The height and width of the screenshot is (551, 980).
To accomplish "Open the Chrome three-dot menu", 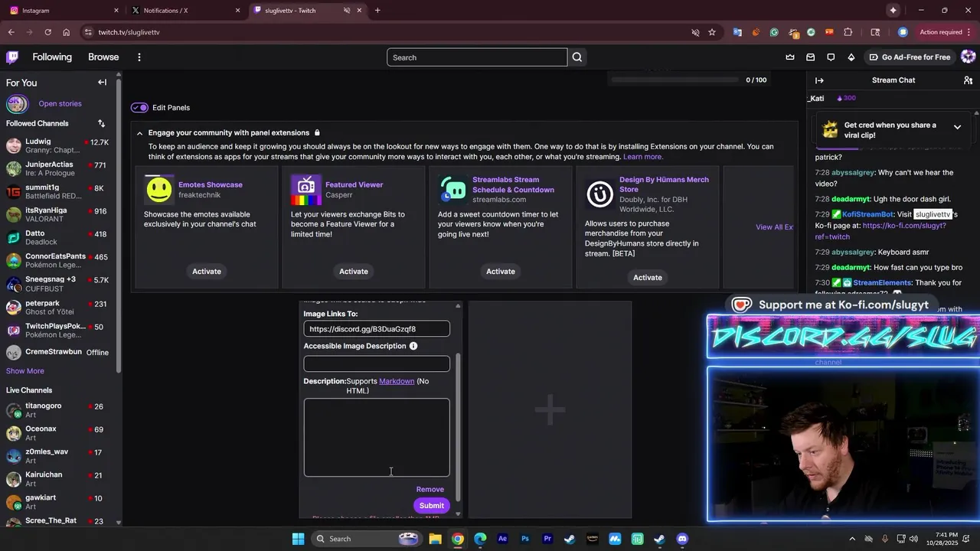I will [x=969, y=32].
